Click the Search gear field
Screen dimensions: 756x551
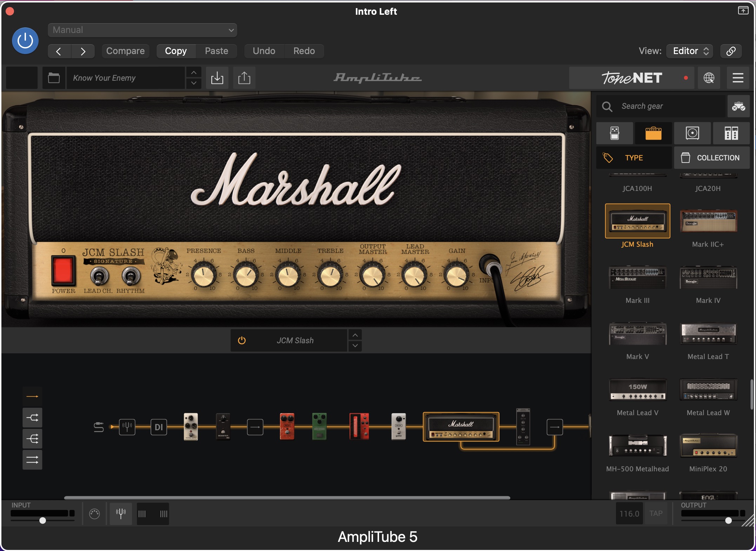click(x=661, y=106)
